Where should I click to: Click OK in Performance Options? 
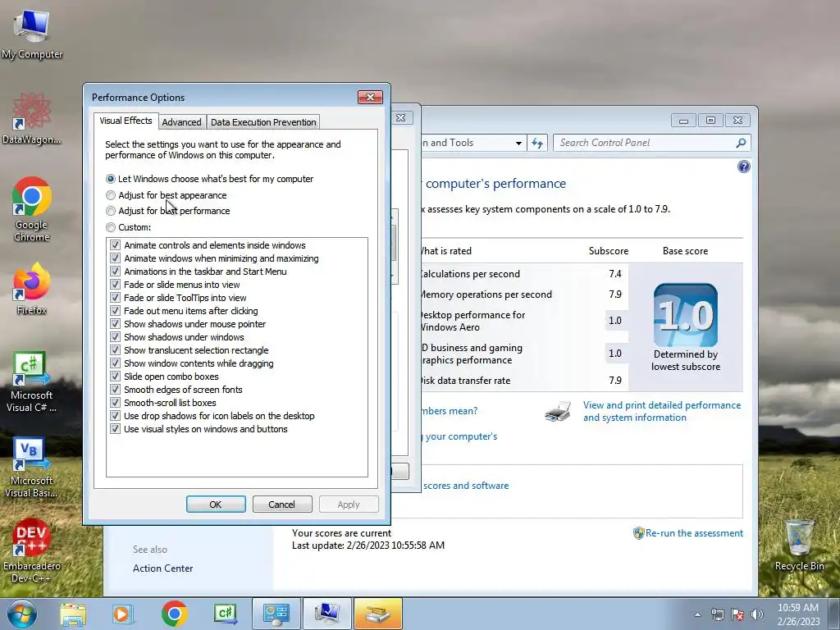[x=216, y=504]
